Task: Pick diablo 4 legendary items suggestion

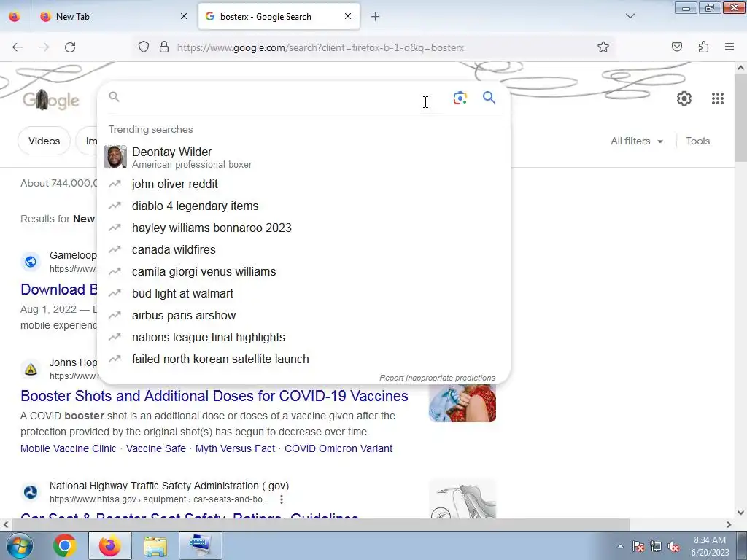Action: pyautogui.click(x=303, y=206)
